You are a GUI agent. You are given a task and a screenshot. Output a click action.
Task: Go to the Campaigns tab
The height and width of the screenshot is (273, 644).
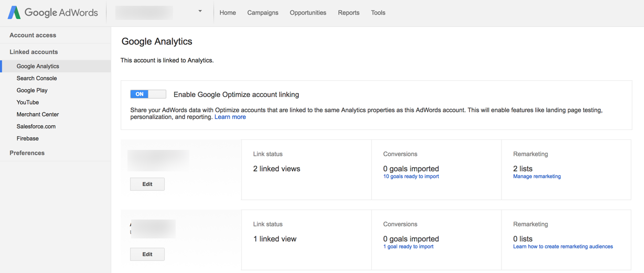(263, 13)
